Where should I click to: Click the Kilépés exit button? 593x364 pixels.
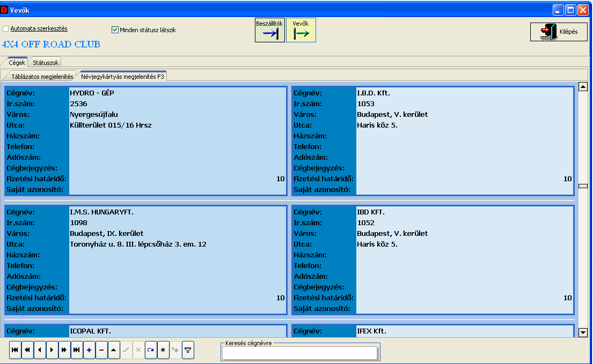click(x=559, y=32)
